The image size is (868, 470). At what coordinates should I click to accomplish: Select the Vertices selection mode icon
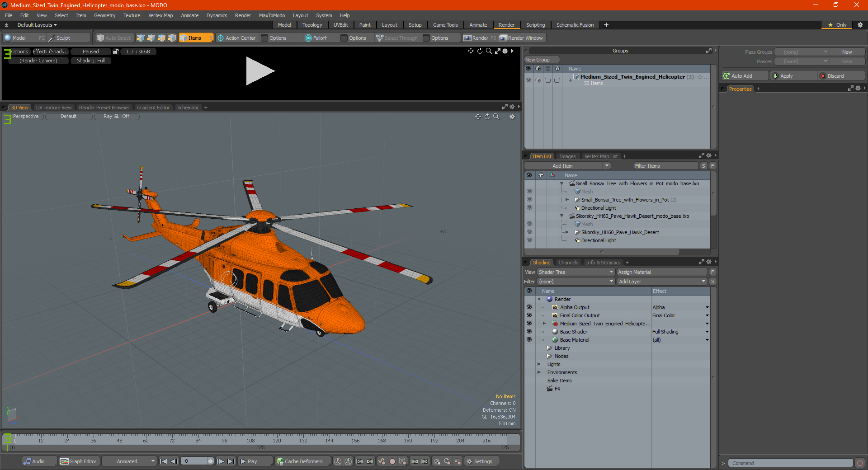pos(141,38)
